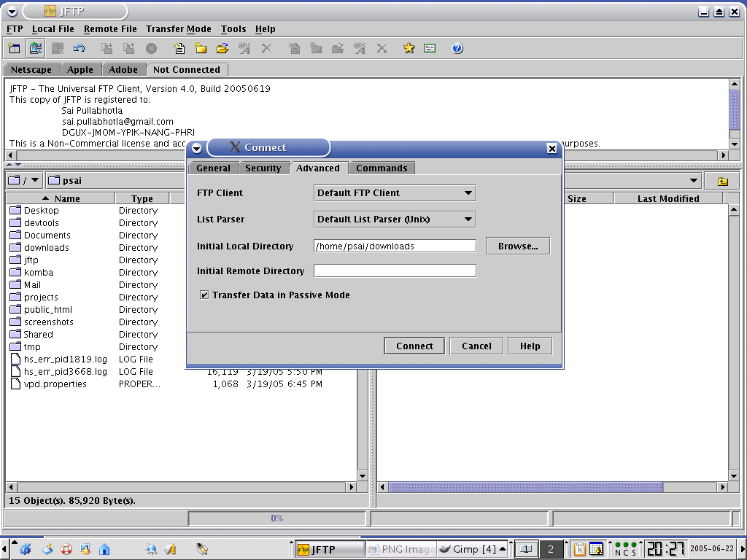Click the remote pane parent directory button
The width and height of the screenshot is (747, 560).
pos(723,181)
